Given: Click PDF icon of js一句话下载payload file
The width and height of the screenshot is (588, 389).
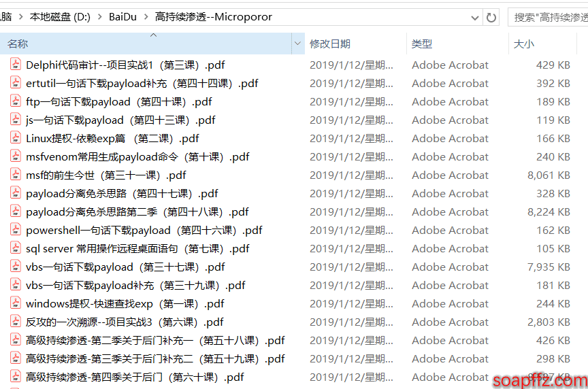Looking at the screenshot, I should [16, 120].
